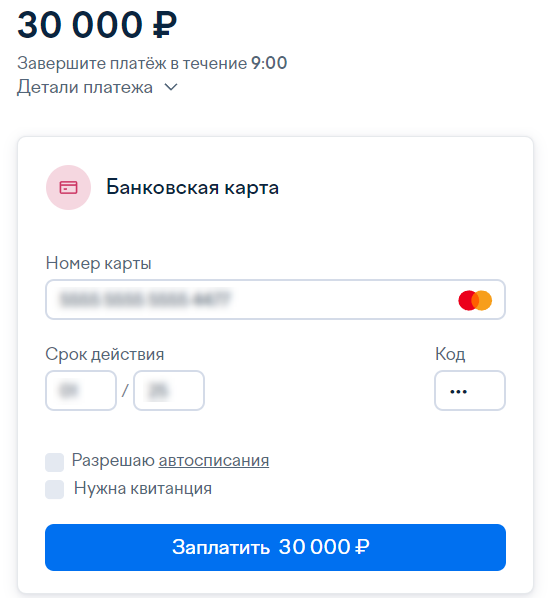The height and width of the screenshot is (598, 553).
Task: Click the Нужна квитанция label text
Action: point(143,489)
